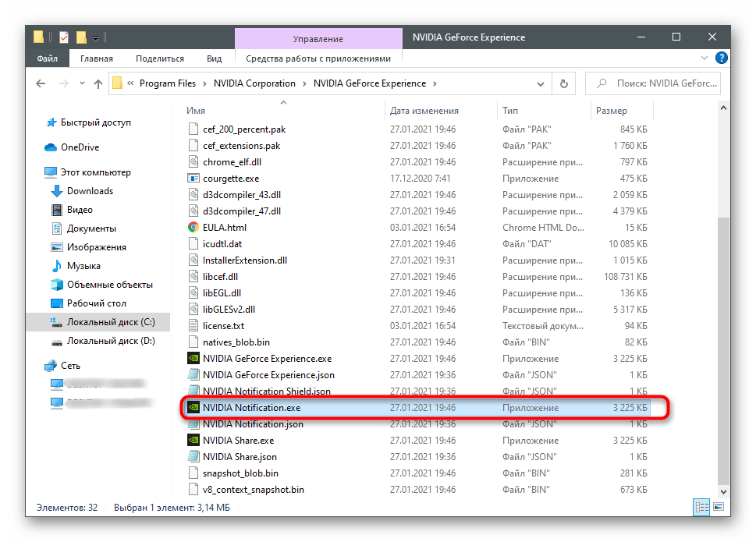Click the Сеть network icon

coord(51,366)
